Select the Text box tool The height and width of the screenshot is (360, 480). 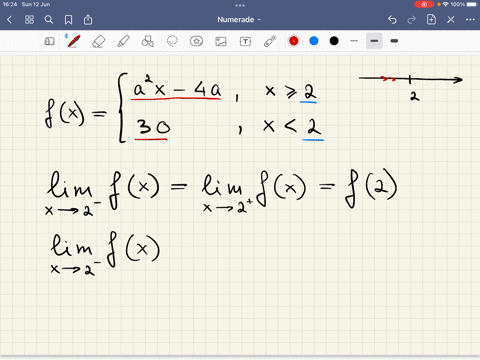point(245,41)
